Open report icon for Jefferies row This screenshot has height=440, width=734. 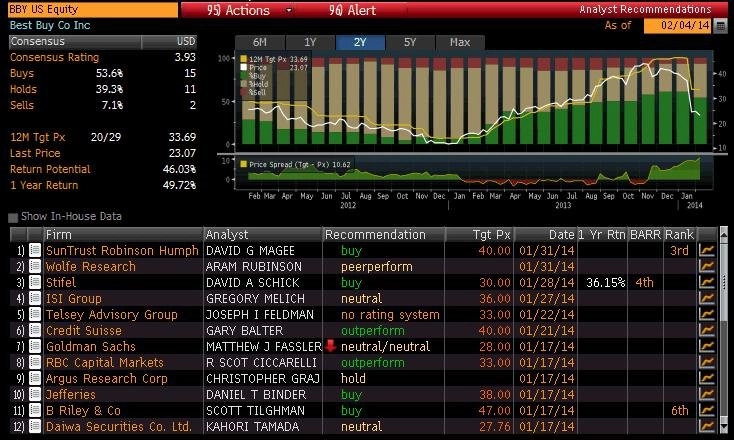[x=35, y=394]
